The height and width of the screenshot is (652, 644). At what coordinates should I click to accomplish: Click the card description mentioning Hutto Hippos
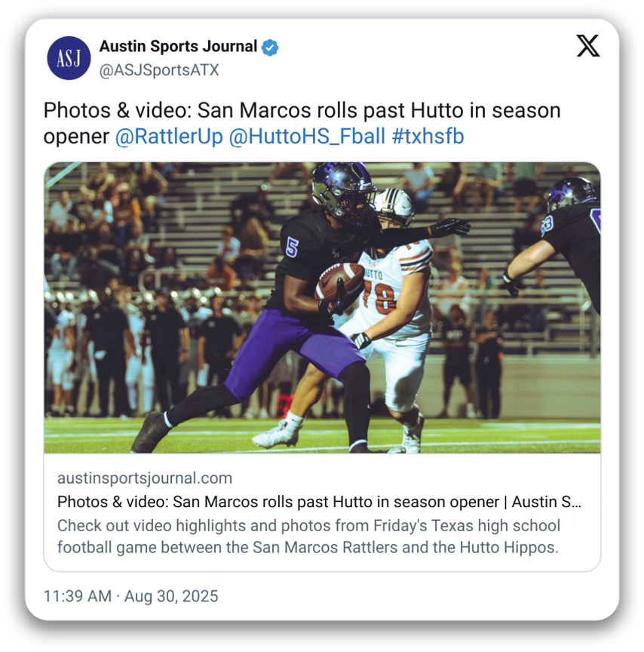pos(308,537)
